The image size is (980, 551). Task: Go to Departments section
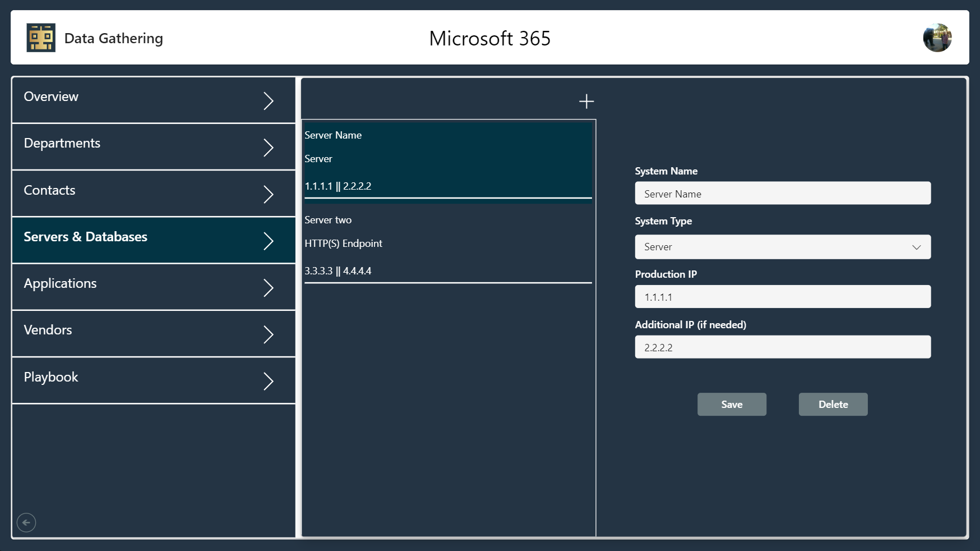tap(154, 147)
